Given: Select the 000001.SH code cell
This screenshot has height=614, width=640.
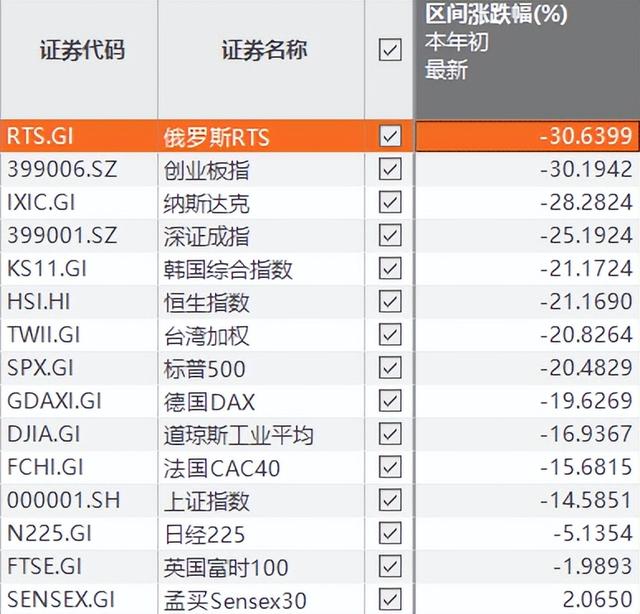Looking at the screenshot, I should point(79,500).
